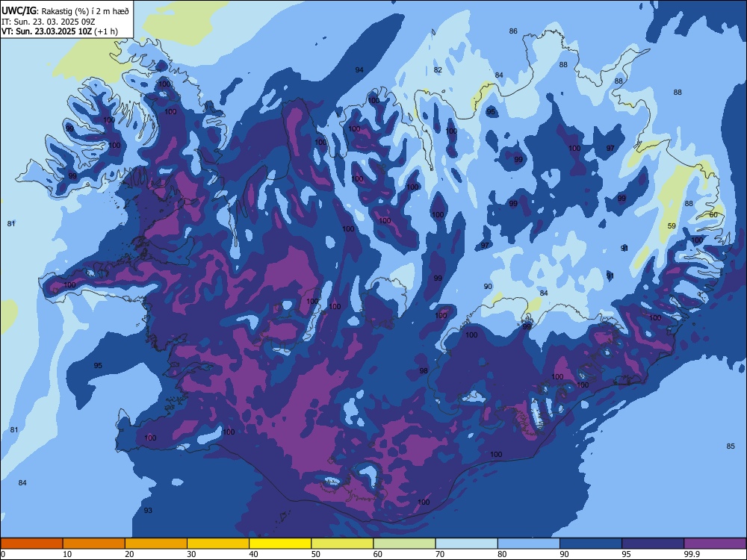The image size is (747, 560).
Task: Click the '(+1 h)' forecast offset text
Action: point(106,31)
